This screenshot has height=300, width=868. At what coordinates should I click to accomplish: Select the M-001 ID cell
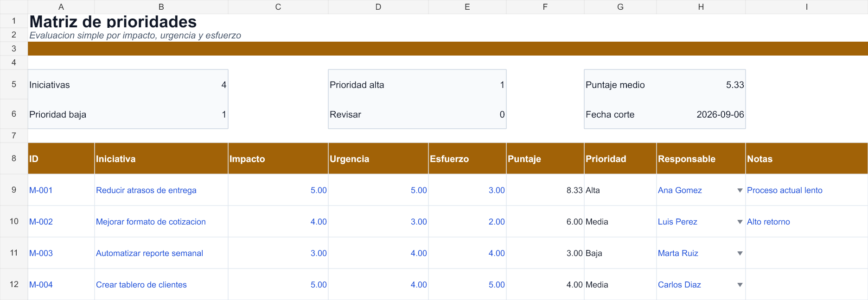[61, 190]
